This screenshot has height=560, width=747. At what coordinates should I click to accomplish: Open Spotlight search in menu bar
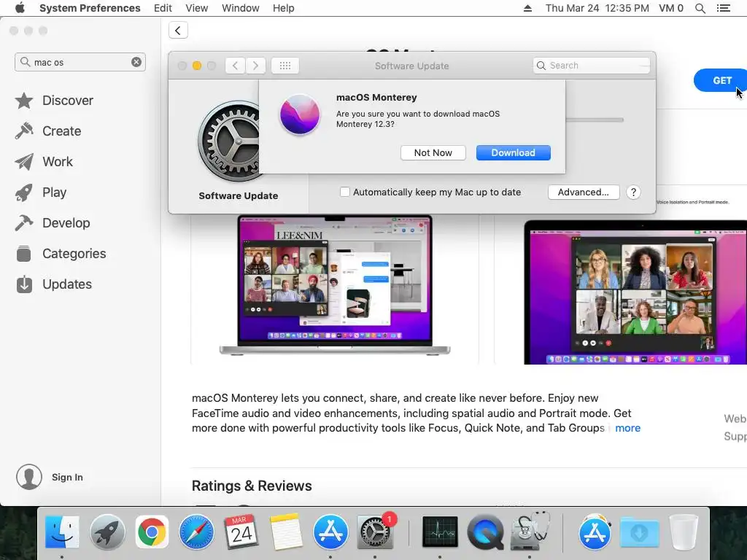point(700,8)
